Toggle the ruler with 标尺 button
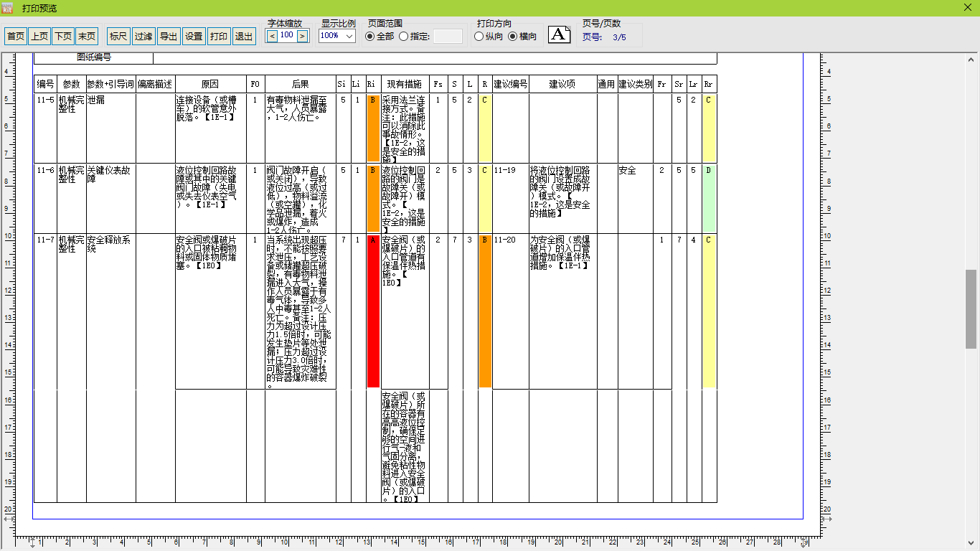This screenshot has width=980, height=551. pos(118,36)
